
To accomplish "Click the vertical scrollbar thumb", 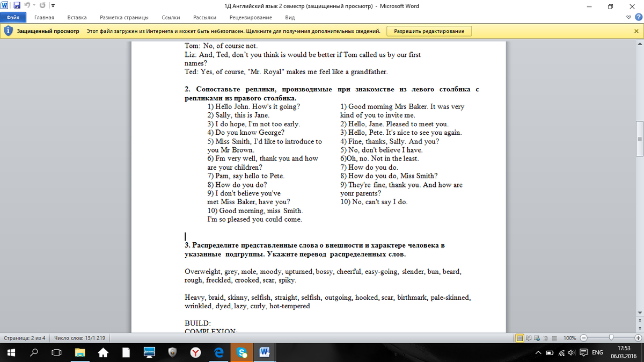I will coord(639,138).
